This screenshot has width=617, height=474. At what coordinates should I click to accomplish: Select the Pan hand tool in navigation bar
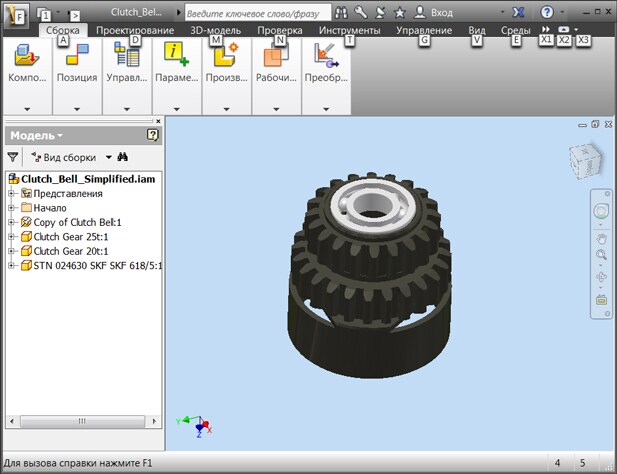click(x=601, y=238)
